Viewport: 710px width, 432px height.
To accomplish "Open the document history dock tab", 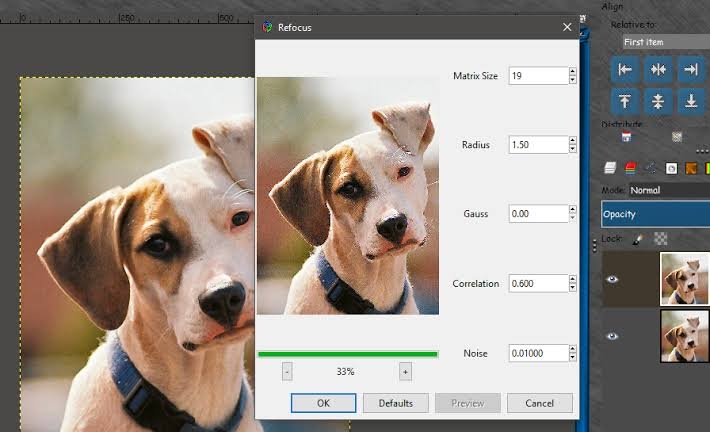I will tap(672, 168).
